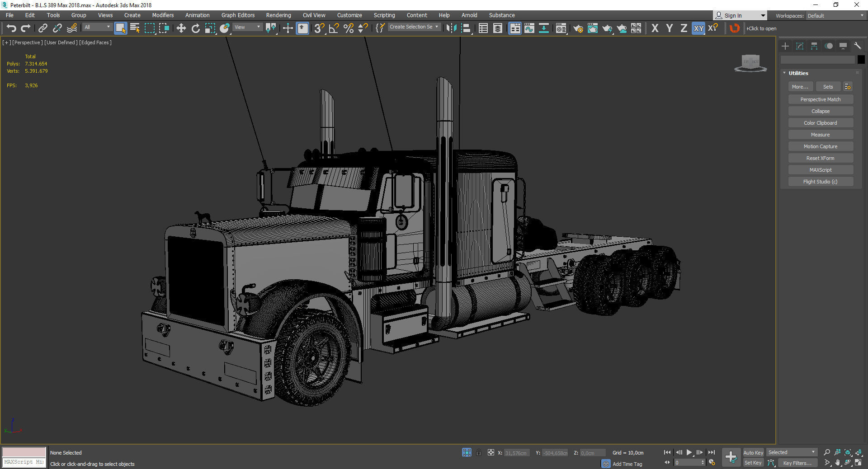Image resolution: width=868 pixels, height=469 pixels.
Task: Open the Rendering menu
Action: 278,15
